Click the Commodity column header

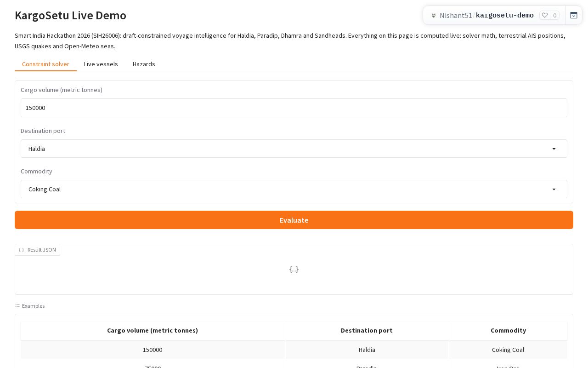click(508, 330)
